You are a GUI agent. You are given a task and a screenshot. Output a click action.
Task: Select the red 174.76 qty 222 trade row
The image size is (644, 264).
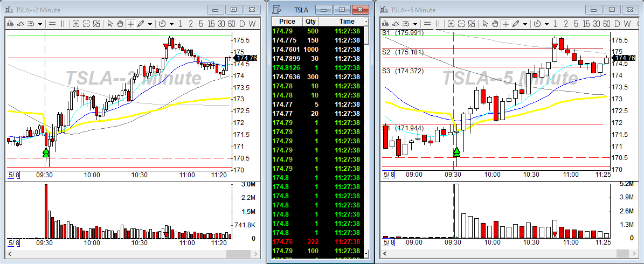(x=318, y=241)
